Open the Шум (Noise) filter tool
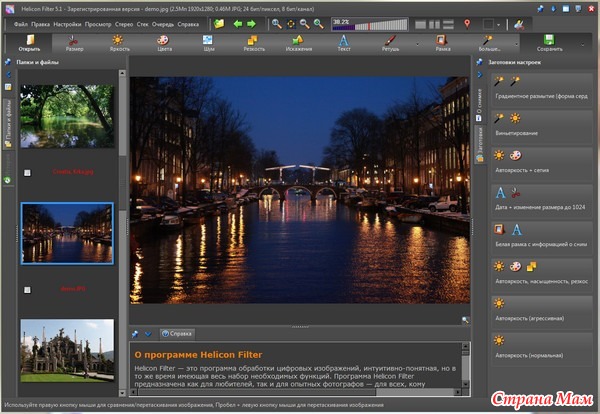600x414 pixels. 209,43
